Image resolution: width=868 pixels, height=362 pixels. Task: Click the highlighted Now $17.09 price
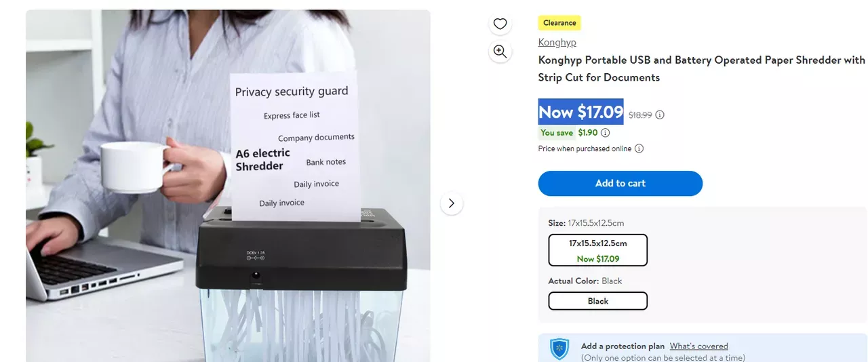point(581,112)
